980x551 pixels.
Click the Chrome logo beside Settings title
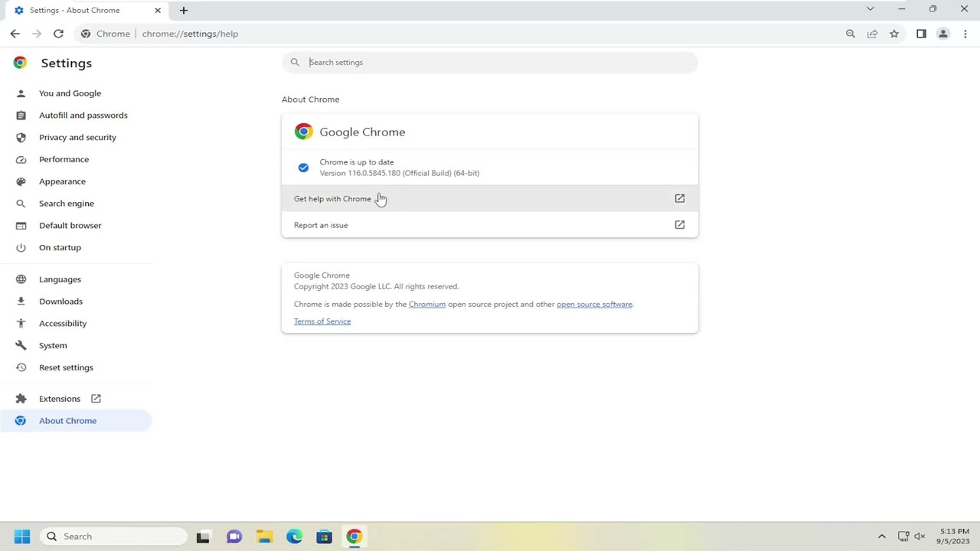(20, 63)
